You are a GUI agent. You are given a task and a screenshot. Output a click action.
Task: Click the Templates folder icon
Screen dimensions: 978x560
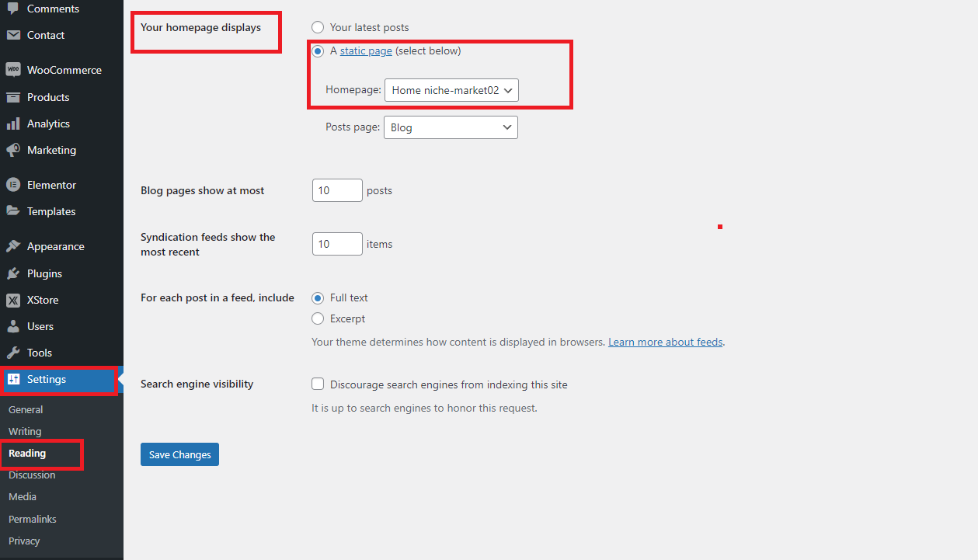click(x=13, y=211)
